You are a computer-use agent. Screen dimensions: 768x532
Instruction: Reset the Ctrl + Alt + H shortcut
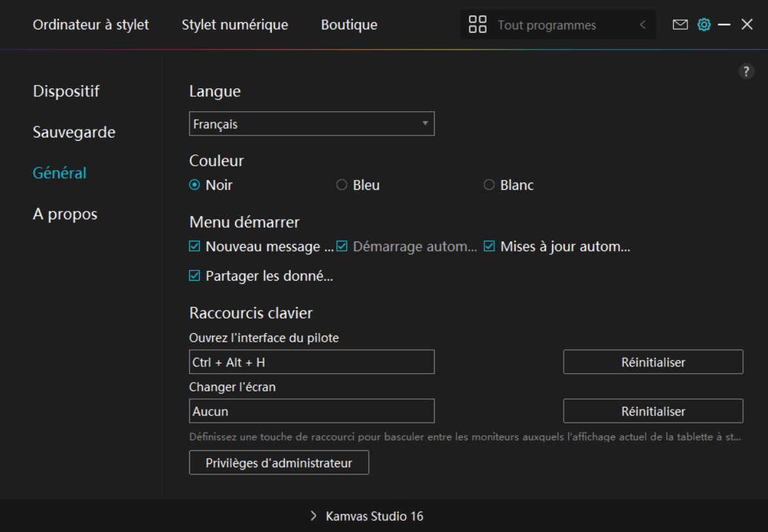click(x=653, y=362)
